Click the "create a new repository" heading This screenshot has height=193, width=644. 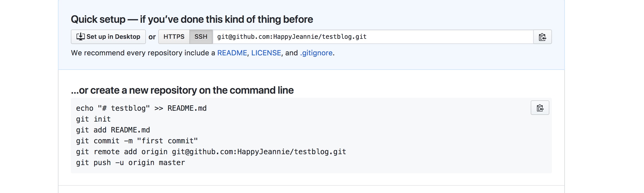182,90
